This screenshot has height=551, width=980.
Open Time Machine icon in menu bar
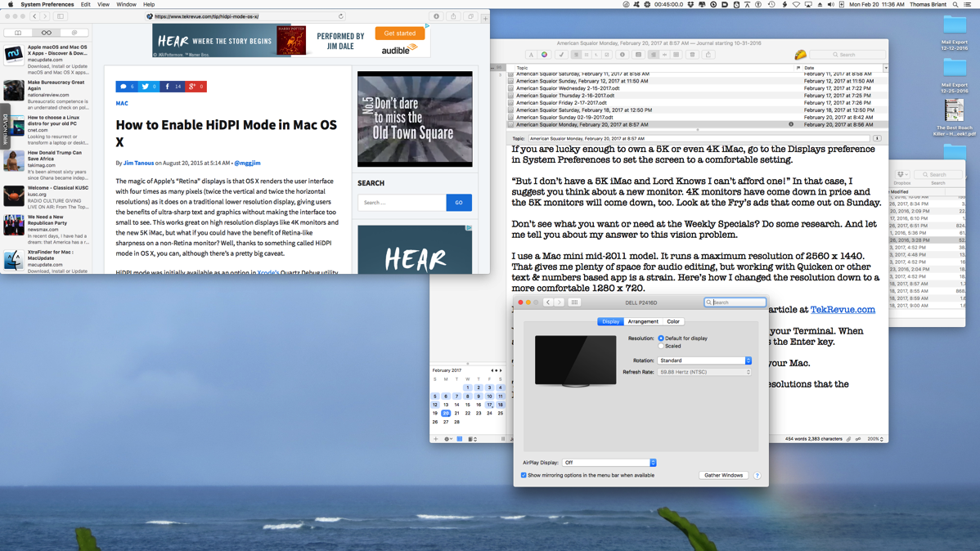(771, 4)
